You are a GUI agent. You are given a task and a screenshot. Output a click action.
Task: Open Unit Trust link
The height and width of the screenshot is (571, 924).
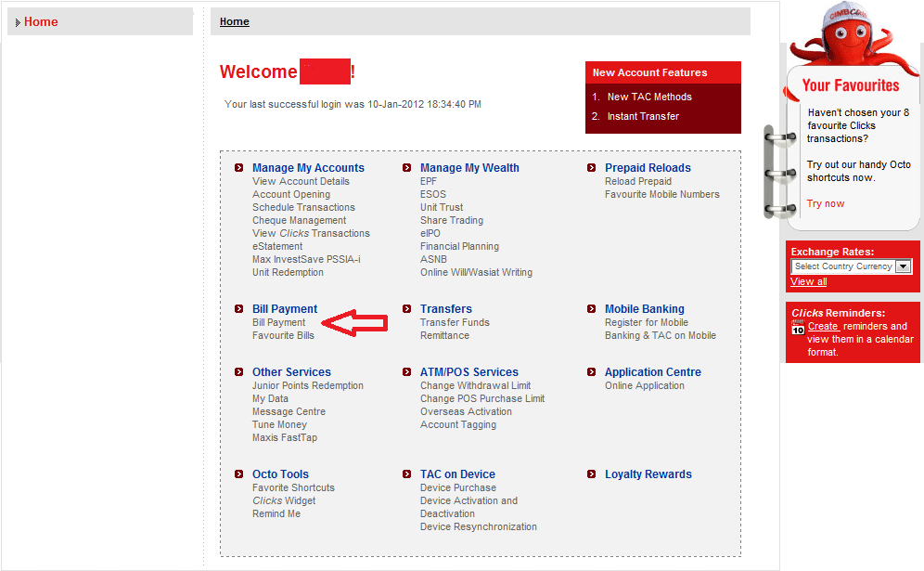(x=442, y=207)
